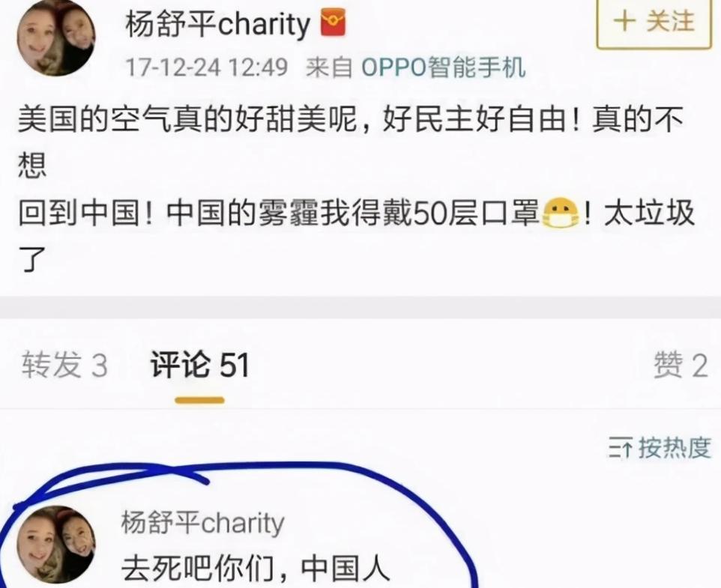721x588 pixels.
Task: Click the 来自 label before the device name
Action: pos(329,67)
